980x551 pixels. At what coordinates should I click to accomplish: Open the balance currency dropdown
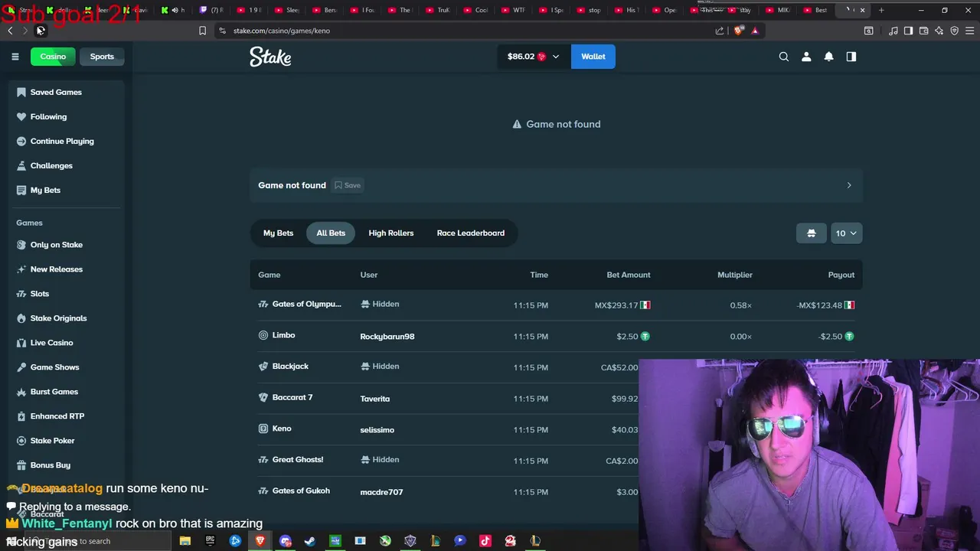tap(534, 57)
